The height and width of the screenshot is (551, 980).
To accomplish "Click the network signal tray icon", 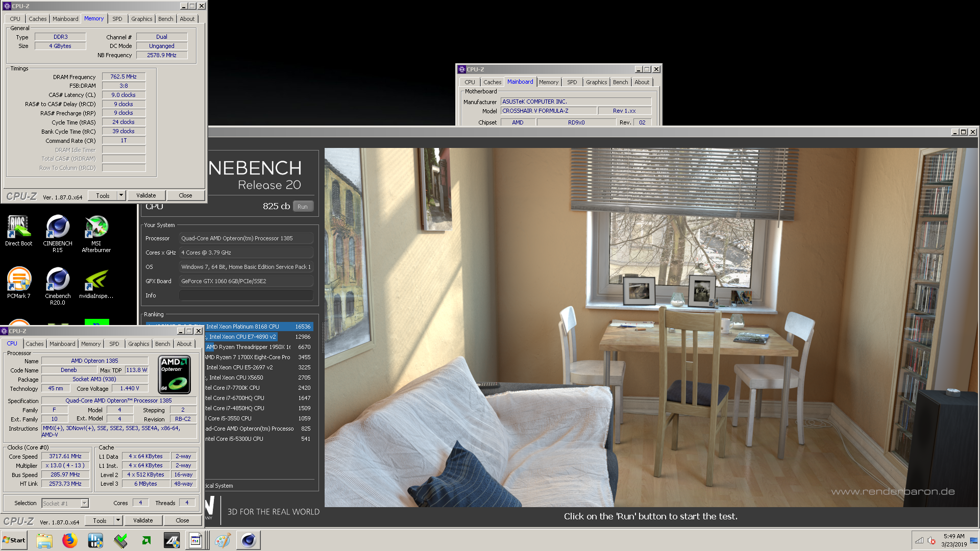I will click(x=919, y=540).
